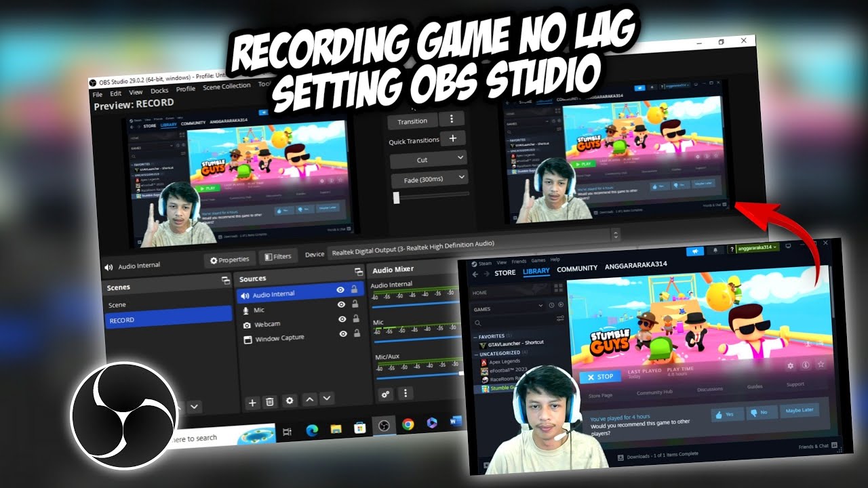Move source down in Sources toolbar

[326, 399]
